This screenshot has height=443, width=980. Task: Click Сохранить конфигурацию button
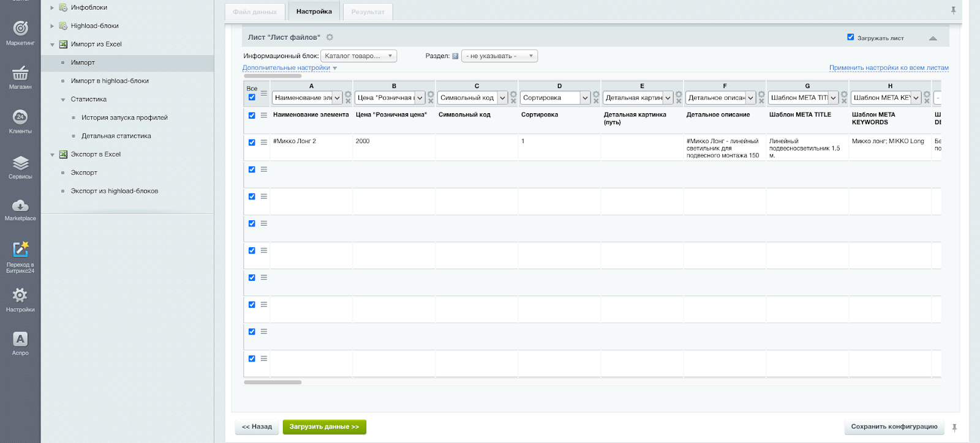pos(894,426)
